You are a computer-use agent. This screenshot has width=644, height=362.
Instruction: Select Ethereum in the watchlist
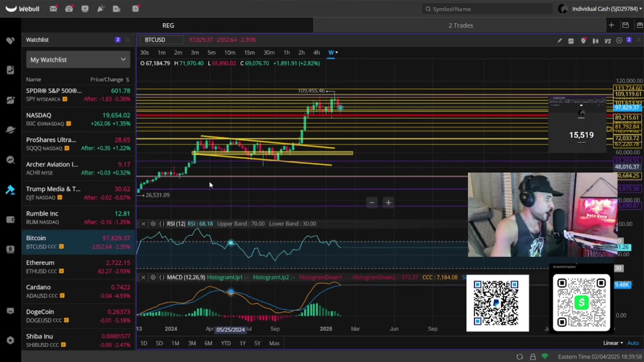79,266
